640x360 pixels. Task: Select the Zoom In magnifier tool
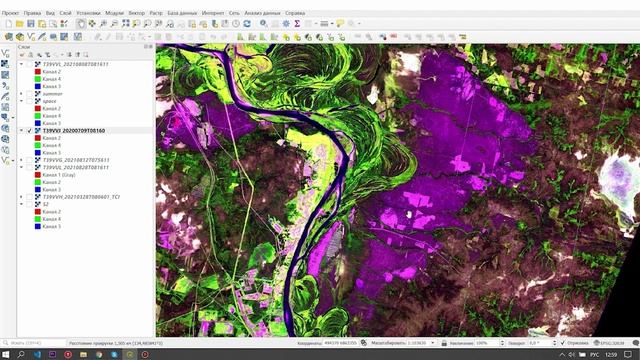click(103, 24)
